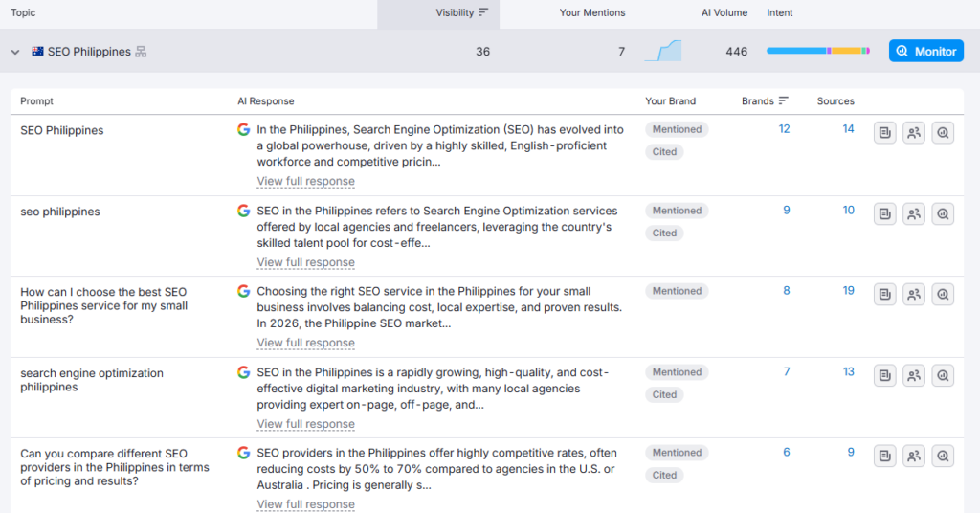View full response for 'Choosing the right SEO service'

click(x=305, y=343)
